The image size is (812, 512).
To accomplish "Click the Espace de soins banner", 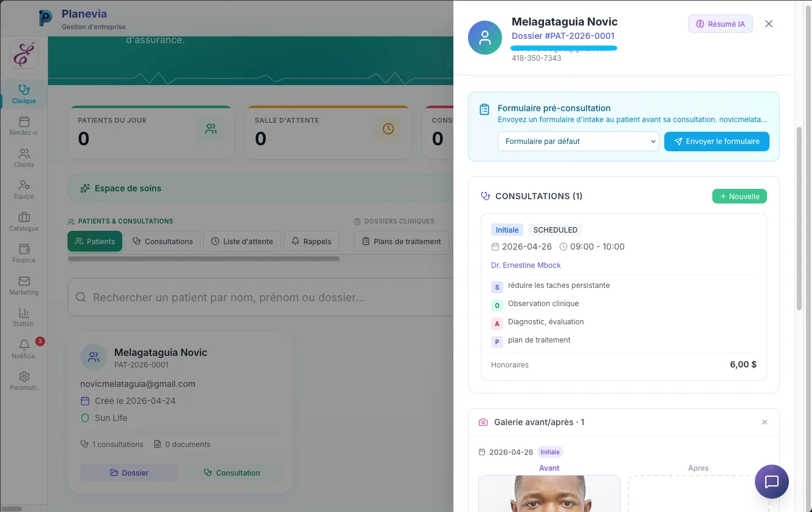I will [261, 188].
